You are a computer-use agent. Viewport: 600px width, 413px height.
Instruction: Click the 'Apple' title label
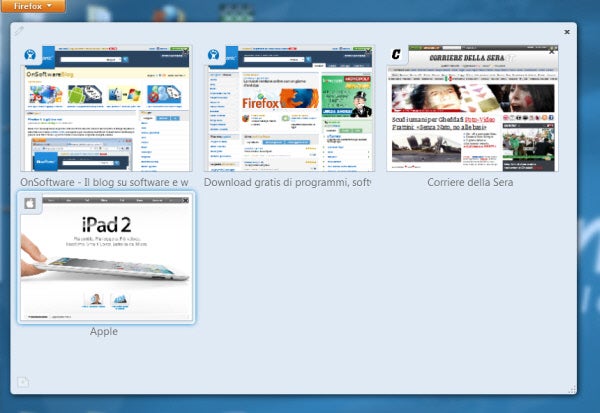(104, 331)
